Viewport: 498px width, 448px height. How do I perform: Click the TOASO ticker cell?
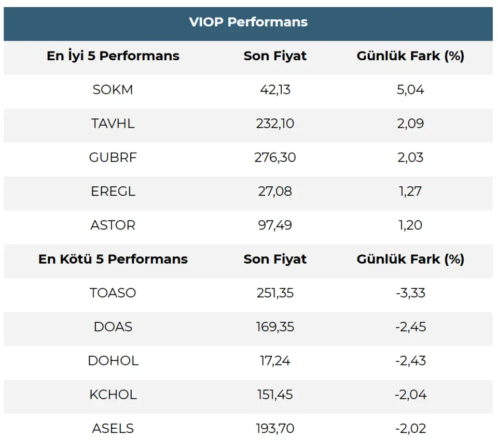pos(113,293)
